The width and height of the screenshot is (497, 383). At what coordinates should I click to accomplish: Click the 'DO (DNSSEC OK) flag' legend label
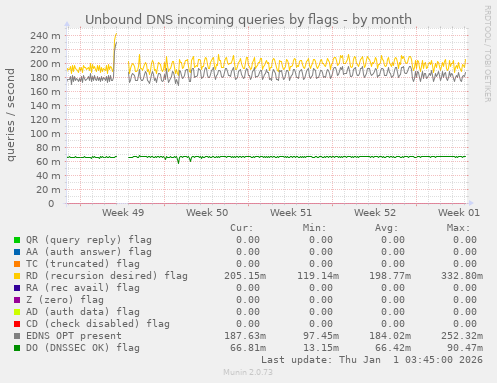point(83,348)
